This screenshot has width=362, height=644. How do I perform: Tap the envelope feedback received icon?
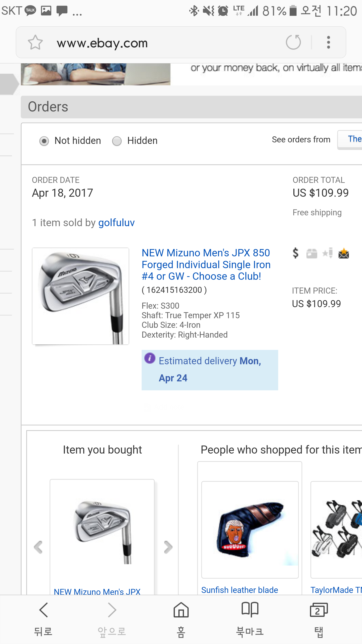click(x=344, y=254)
